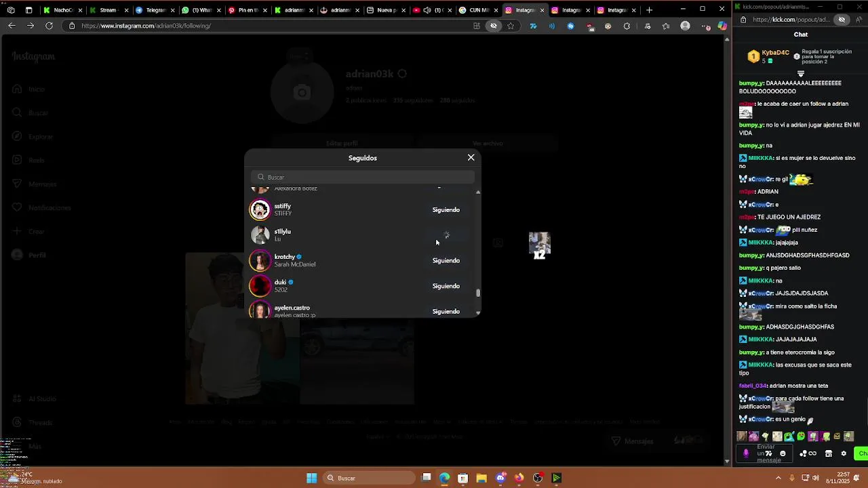Image resolution: width=868 pixels, height=488 pixels.
Task: Bookmark this page with star icon
Action: coord(511,26)
